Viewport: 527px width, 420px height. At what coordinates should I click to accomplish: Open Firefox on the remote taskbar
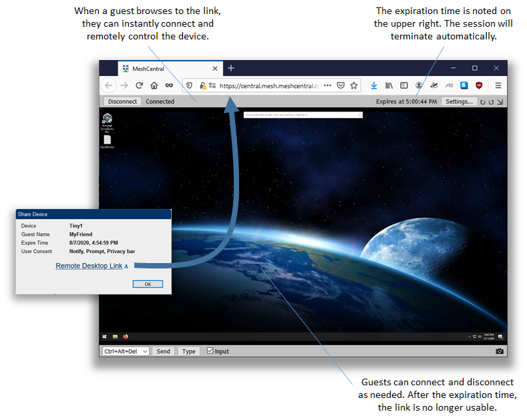coord(126,337)
